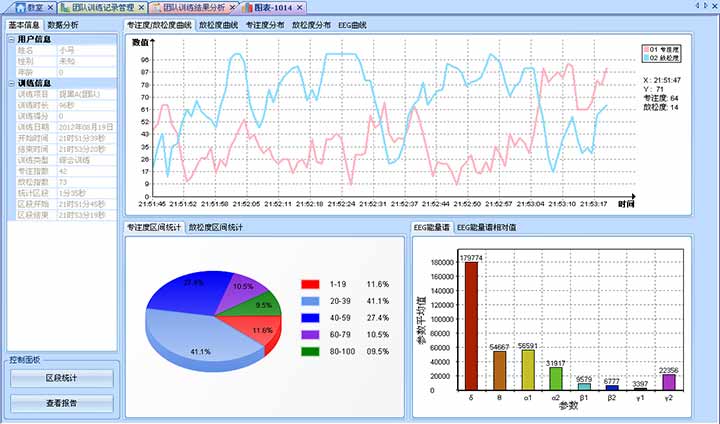This screenshot has height=424, width=720.
Task: Close the 团队训练记录管理 tab
Action: pyautogui.click(x=140, y=7)
